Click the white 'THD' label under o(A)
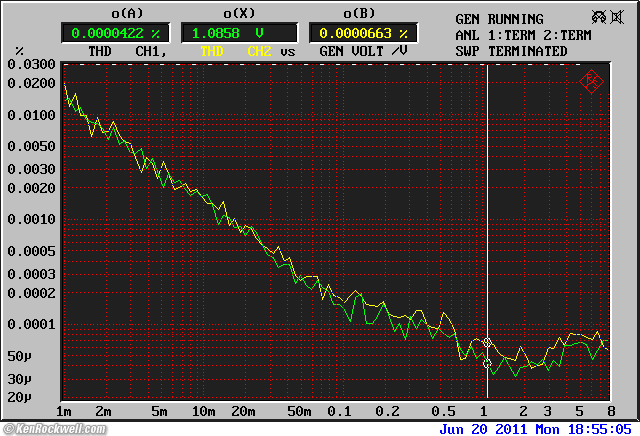Viewport: 640px width, 436px height. (x=100, y=51)
